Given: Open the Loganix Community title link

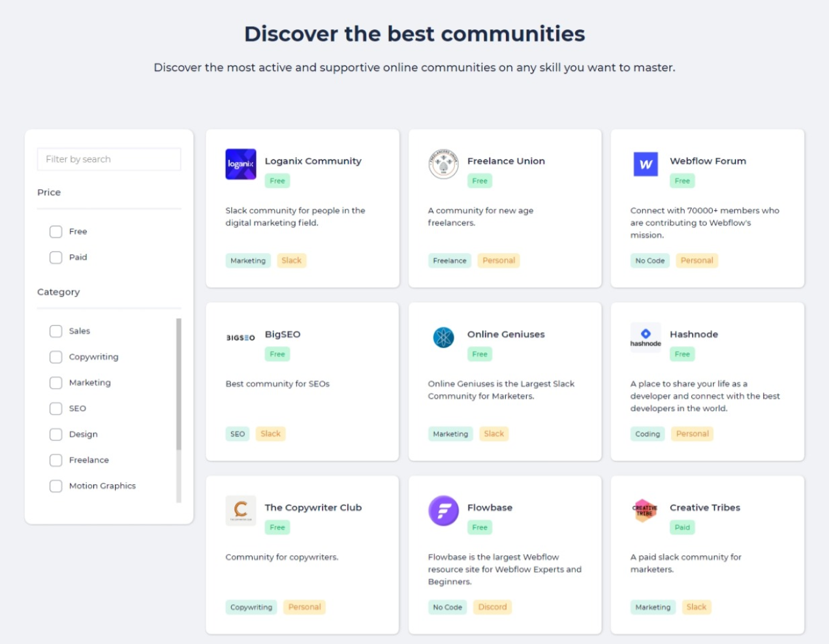Looking at the screenshot, I should 313,161.
